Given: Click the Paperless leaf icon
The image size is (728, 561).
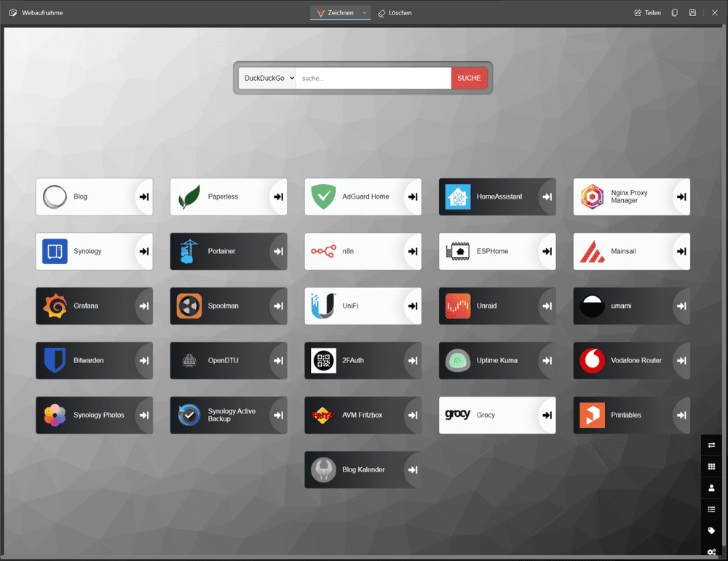Looking at the screenshot, I should 189,196.
